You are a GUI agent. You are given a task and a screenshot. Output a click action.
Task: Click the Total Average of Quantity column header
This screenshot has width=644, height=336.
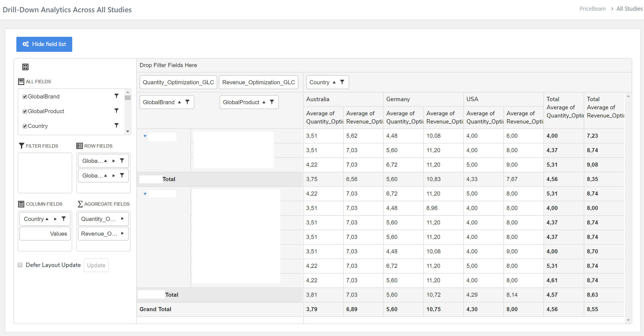(x=564, y=110)
